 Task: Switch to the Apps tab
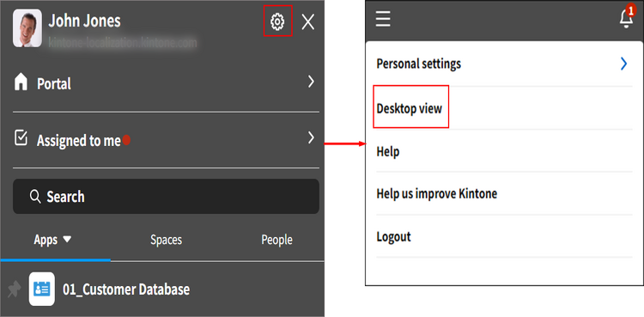[x=46, y=240]
